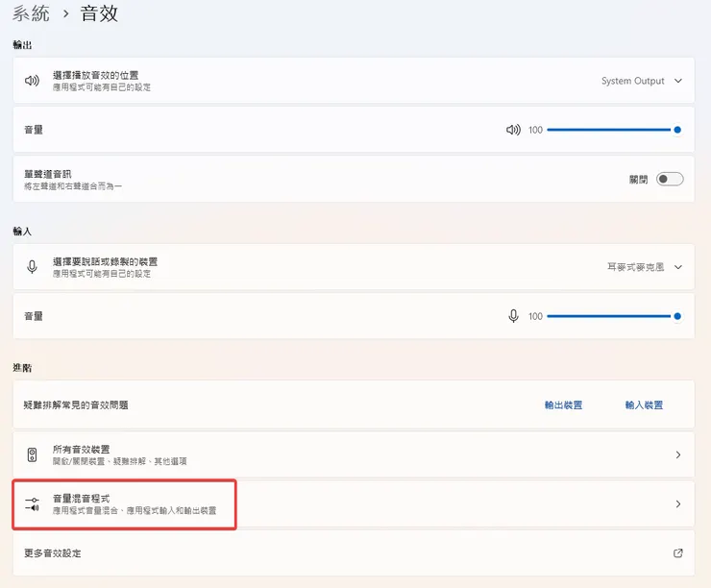Screen dimensions: 711x588
Task: Click input volume value 100
Action: click(535, 316)
